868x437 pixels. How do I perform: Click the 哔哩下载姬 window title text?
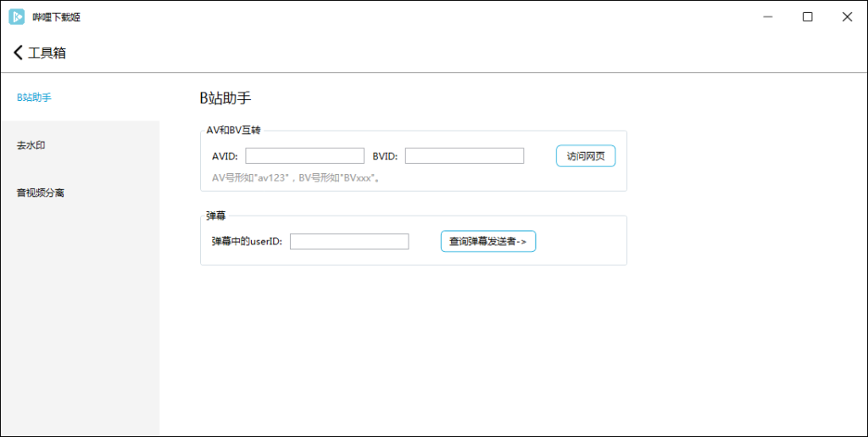57,18
